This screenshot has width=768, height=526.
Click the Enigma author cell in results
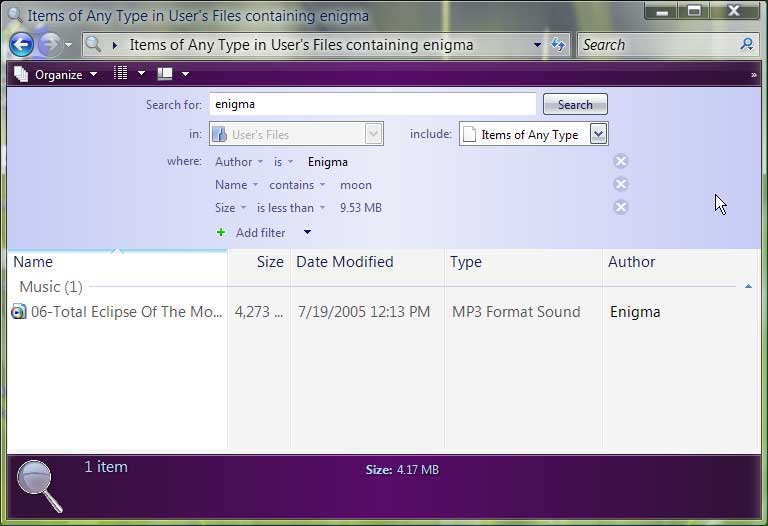tap(635, 312)
